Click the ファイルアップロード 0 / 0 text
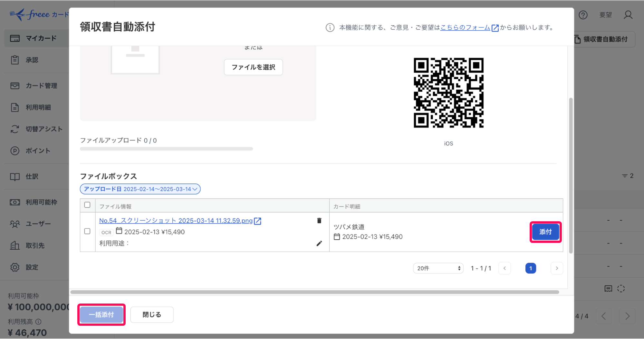The width and height of the screenshot is (644, 339). tap(118, 140)
